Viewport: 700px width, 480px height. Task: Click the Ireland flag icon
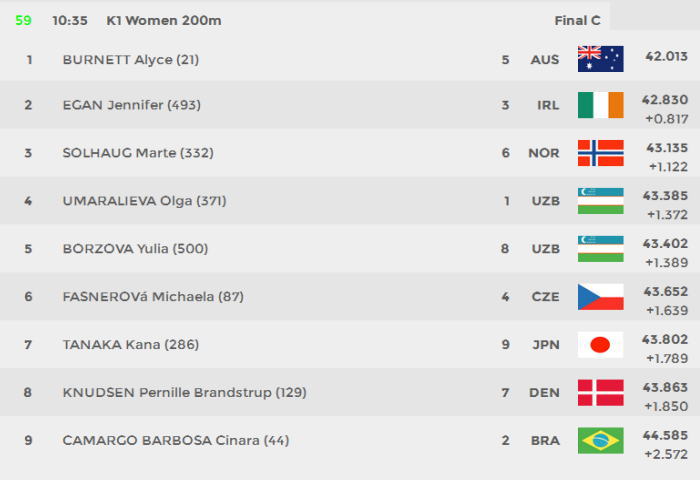click(600, 105)
